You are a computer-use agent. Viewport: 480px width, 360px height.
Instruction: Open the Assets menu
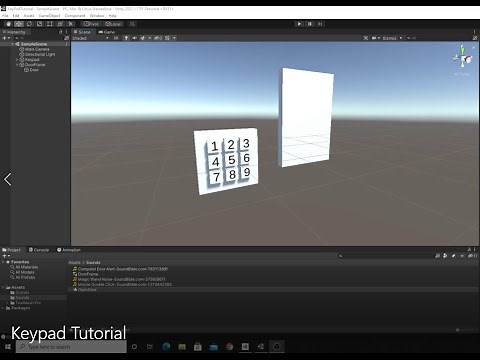coord(29,16)
